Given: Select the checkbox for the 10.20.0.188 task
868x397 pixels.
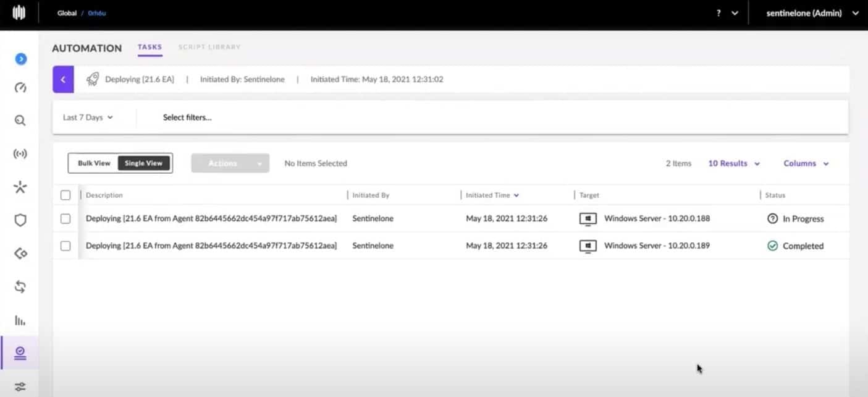Looking at the screenshot, I should pos(65,218).
